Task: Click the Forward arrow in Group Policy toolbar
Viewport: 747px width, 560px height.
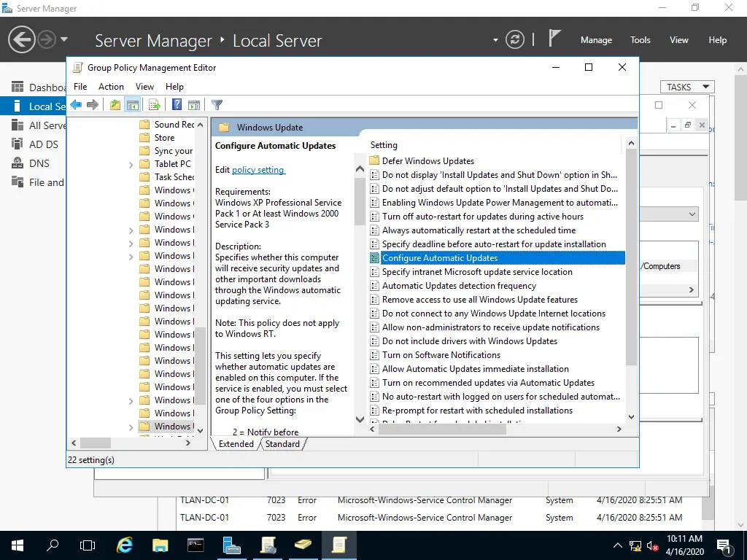Action: 93,105
